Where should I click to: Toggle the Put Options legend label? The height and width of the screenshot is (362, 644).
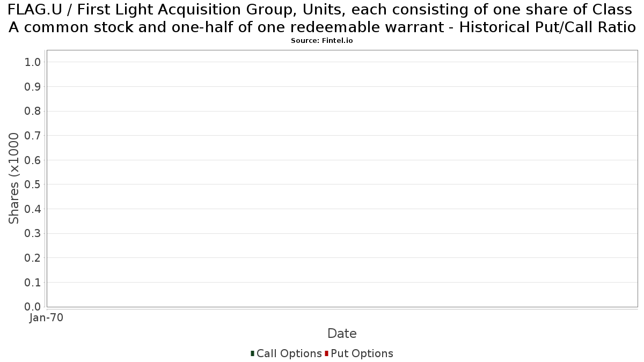click(x=362, y=353)
